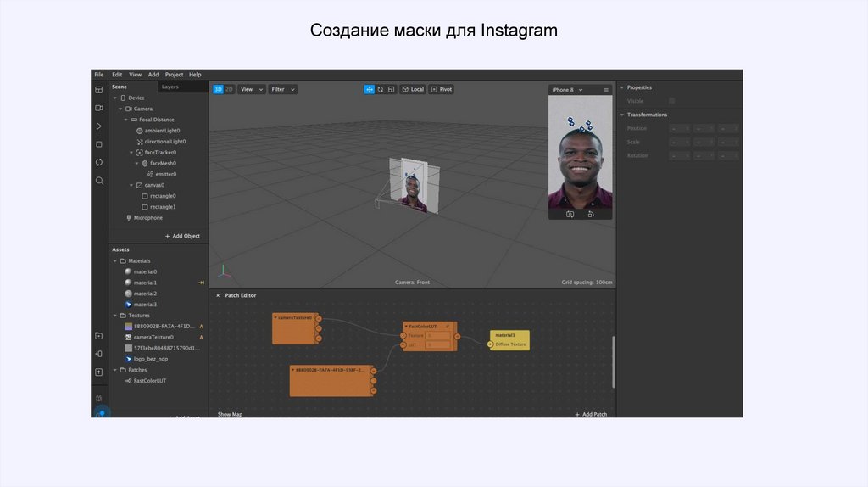Select the scale manipulator tool
The width and height of the screenshot is (868, 487).
tap(391, 89)
